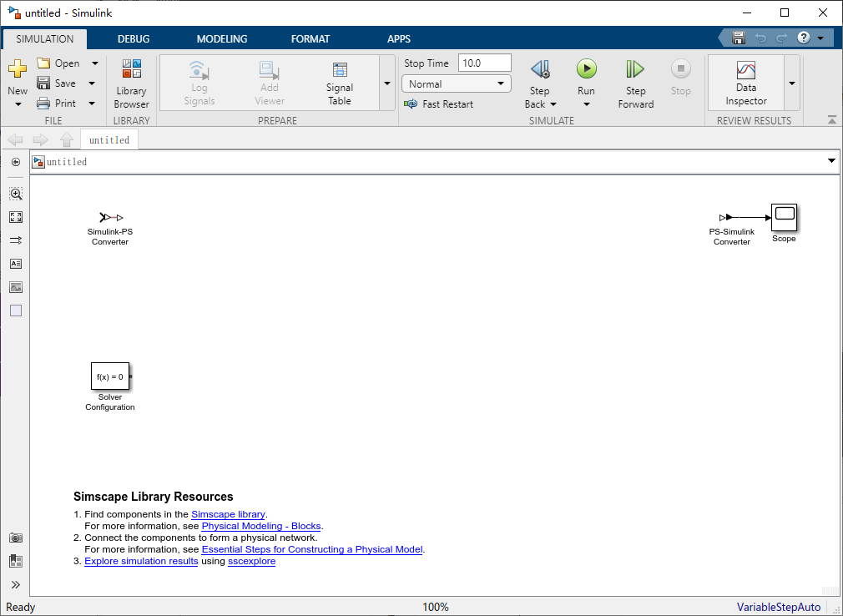Click the Add Viewer icon
Screen dimensions: 843x616
click(270, 70)
